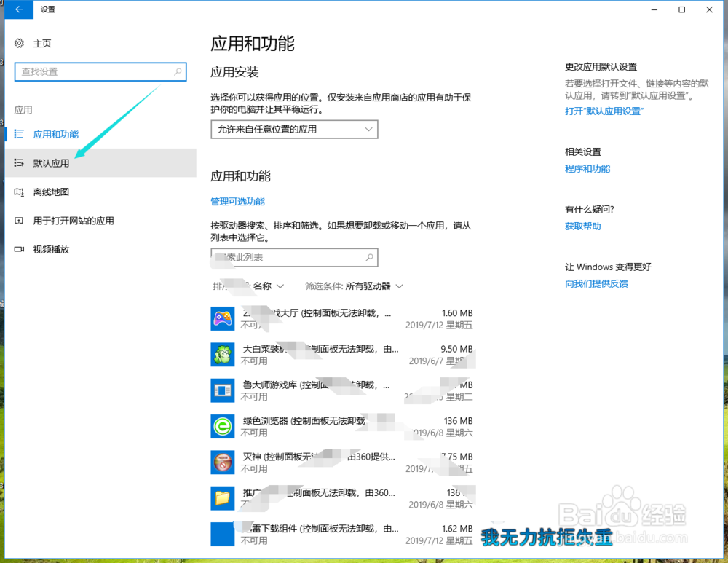Click 向我们提供反馈
Viewport: 728px width, 563px height.
597,283
